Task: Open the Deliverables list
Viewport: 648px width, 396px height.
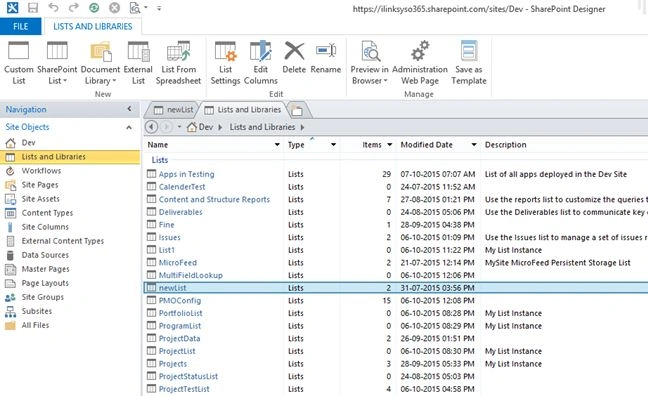Action: click(x=181, y=212)
